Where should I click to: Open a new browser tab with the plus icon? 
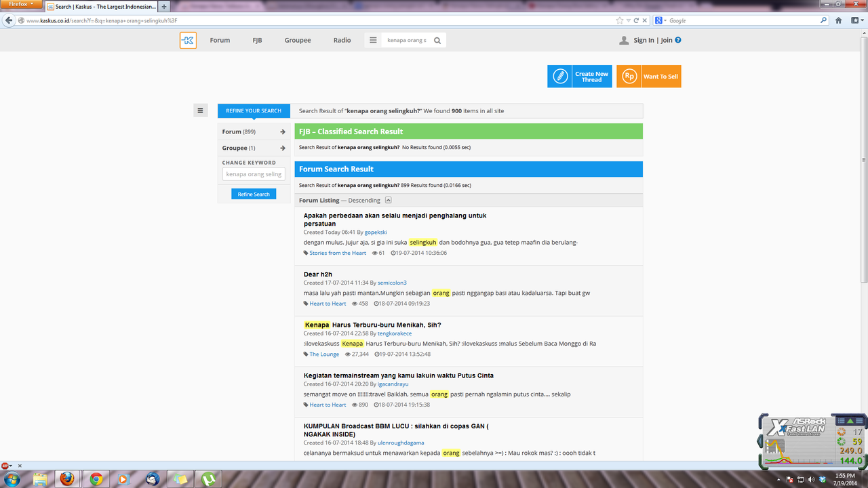point(164,6)
